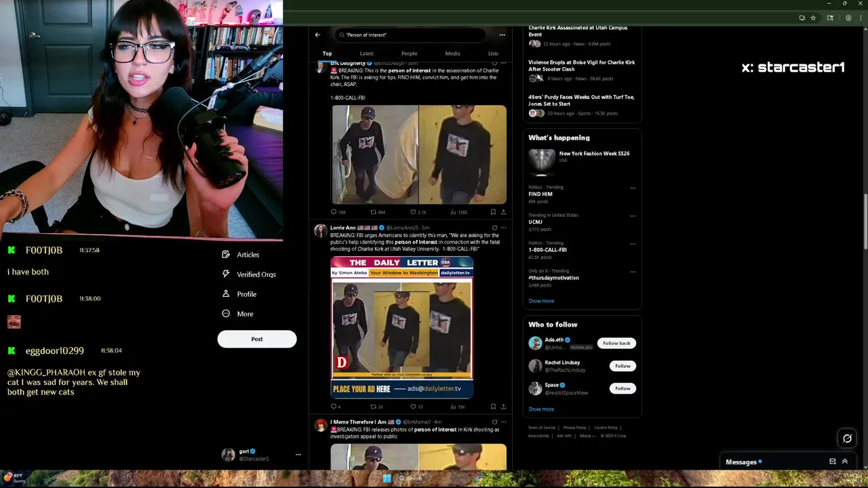This screenshot has height=488, width=868.
Task: Bookmark Lorrie Ann's post
Action: (493, 407)
